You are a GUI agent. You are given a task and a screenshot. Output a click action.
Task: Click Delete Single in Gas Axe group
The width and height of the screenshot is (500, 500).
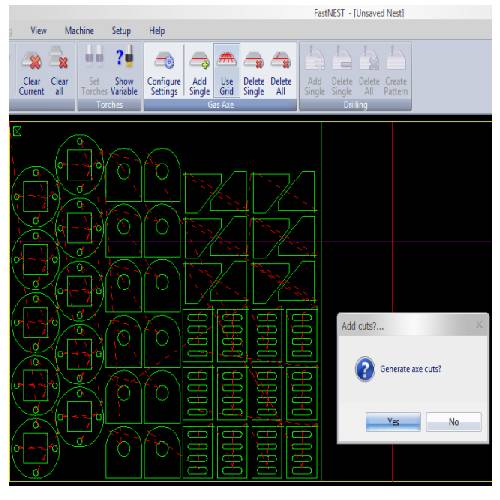tap(254, 71)
